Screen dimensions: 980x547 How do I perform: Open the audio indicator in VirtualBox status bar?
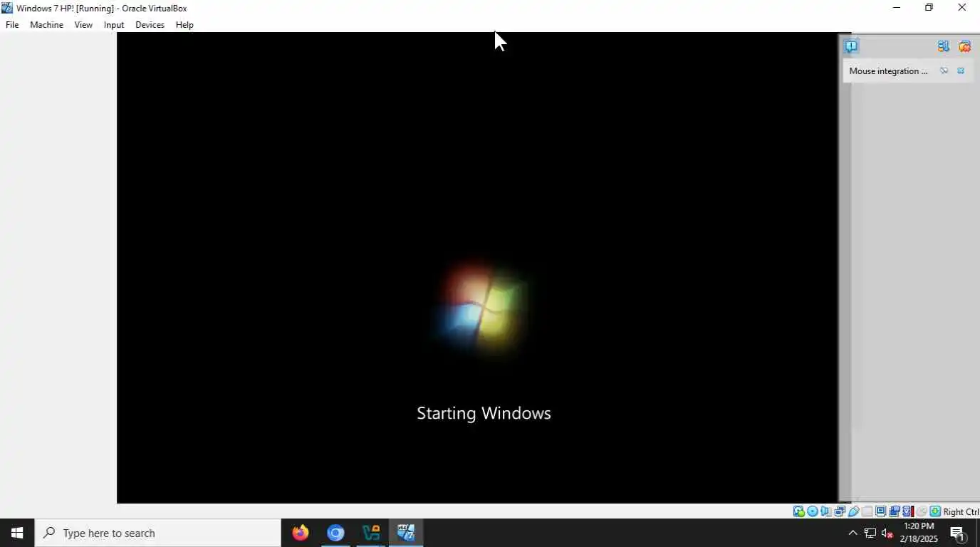click(x=826, y=511)
